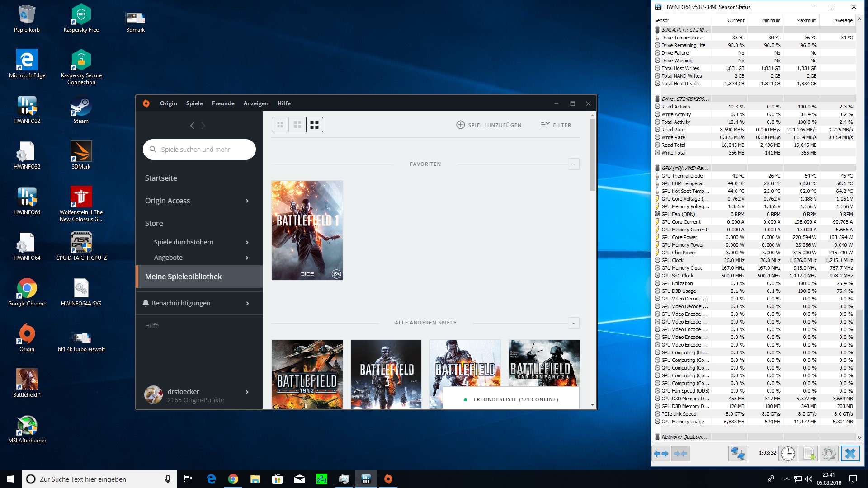Screen dimensions: 868x488
Task: Expand Benachrichtigungen panel
Action: [247, 304]
